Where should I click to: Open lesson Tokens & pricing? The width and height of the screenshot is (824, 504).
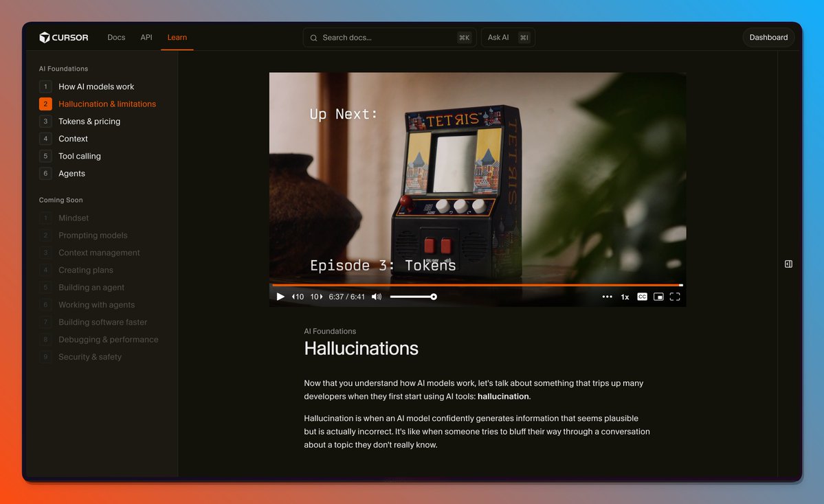click(89, 122)
